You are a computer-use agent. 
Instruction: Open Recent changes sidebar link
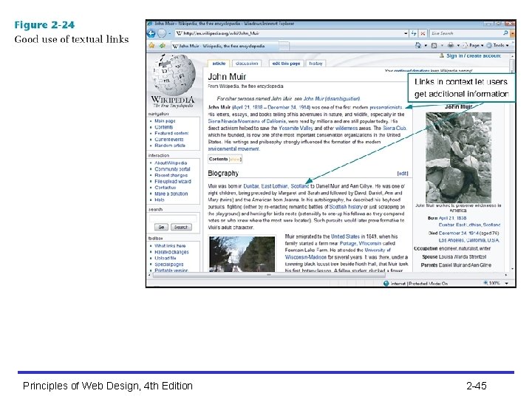point(171,175)
